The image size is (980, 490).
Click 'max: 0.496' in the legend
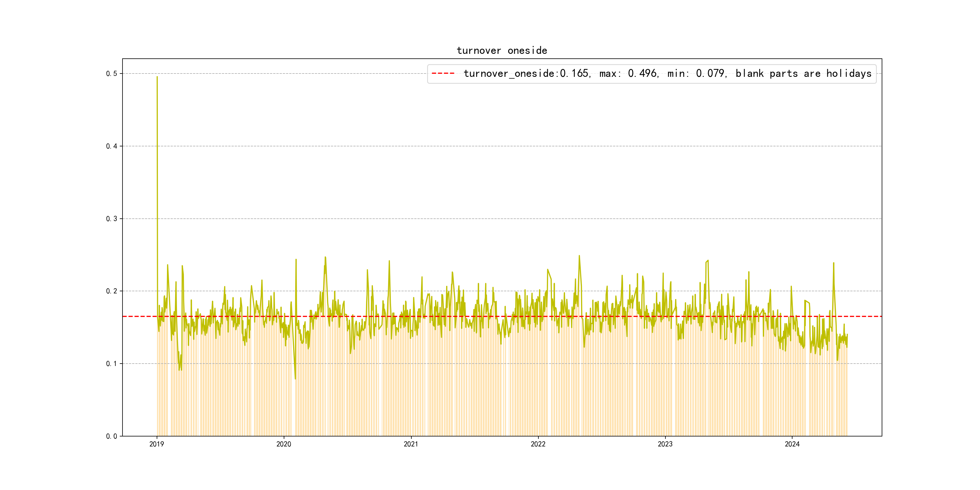click(629, 73)
